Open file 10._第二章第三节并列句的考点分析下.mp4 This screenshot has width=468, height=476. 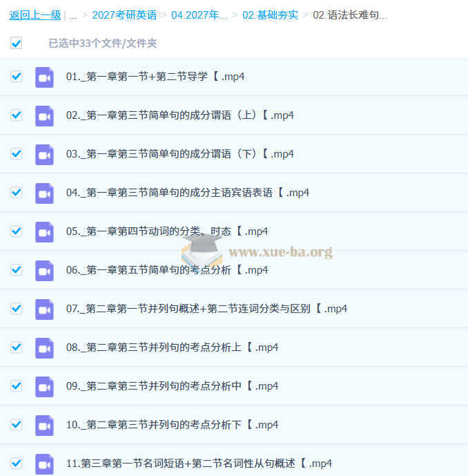[x=172, y=425]
